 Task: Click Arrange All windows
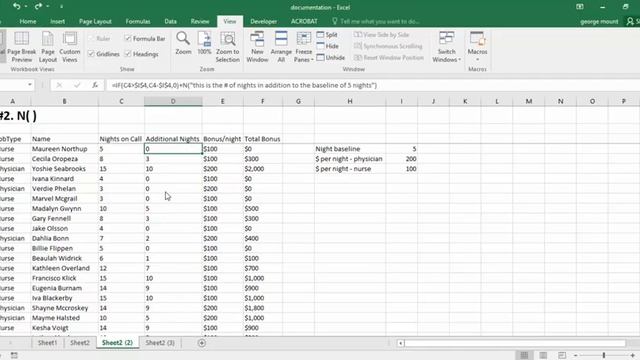(x=281, y=47)
